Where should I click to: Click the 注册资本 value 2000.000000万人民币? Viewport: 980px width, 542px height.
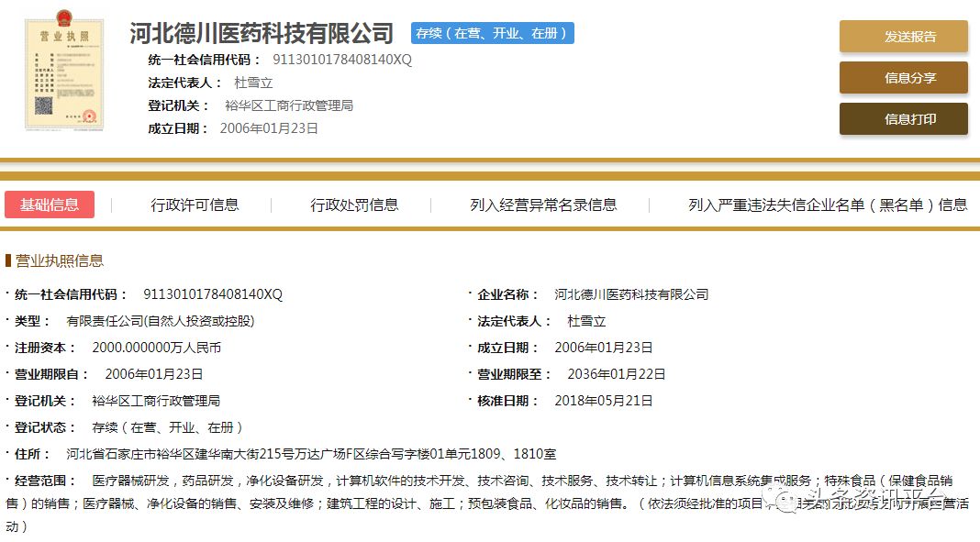pos(156,348)
